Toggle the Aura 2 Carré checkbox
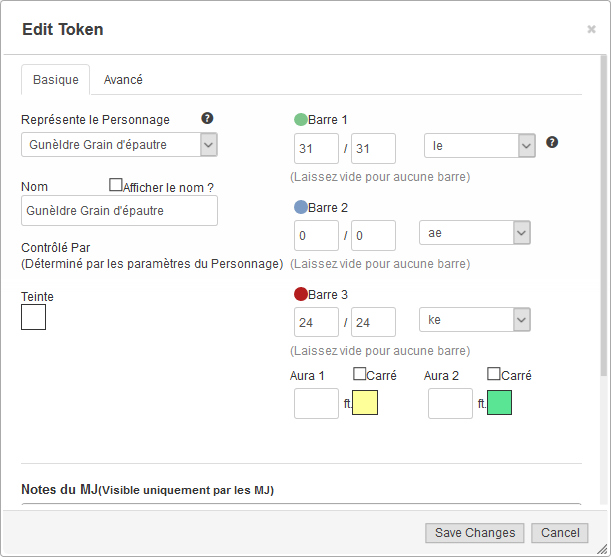 [x=494, y=374]
